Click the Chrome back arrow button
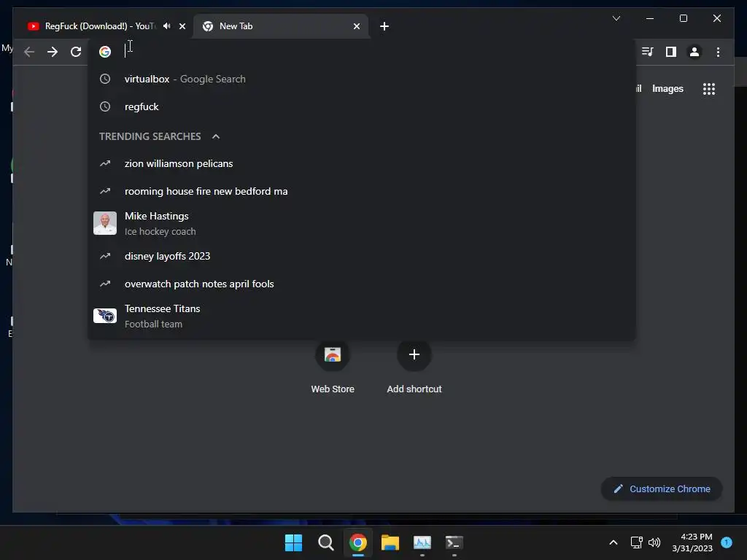747x560 pixels. (29, 52)
